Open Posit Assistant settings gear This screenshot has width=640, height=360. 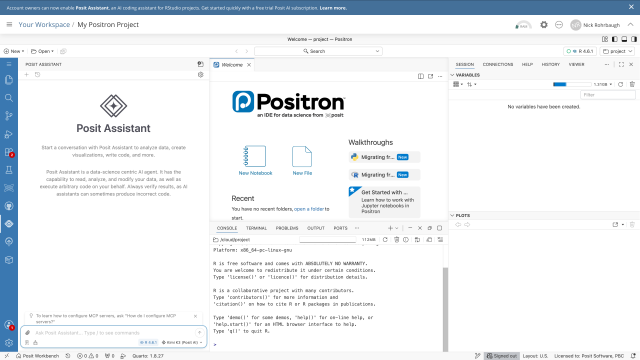tap(200, 75)
